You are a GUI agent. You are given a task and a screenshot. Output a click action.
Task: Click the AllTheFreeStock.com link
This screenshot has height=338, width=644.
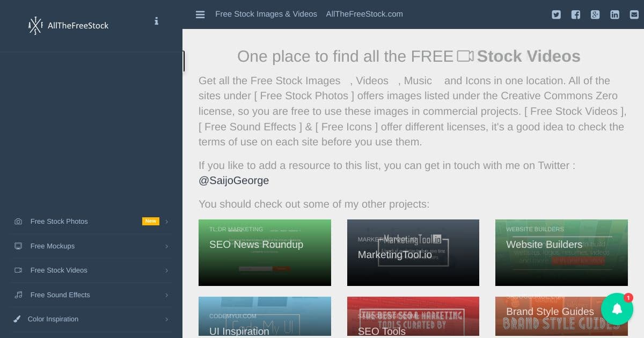(364, 14)
